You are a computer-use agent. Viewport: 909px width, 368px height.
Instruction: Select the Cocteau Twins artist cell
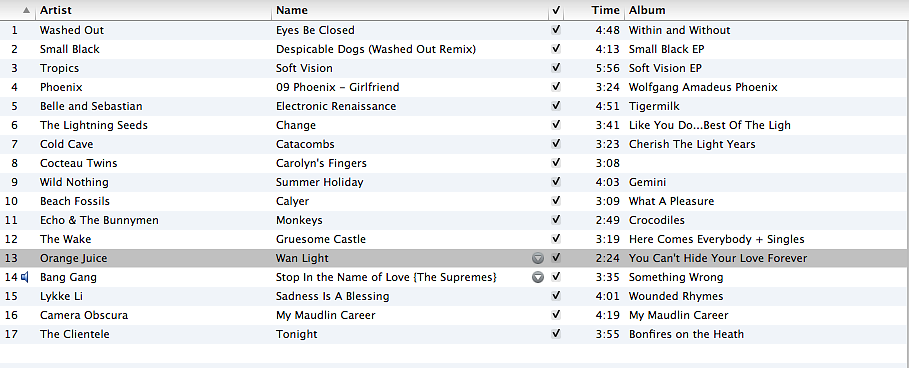tap(78, 163)
